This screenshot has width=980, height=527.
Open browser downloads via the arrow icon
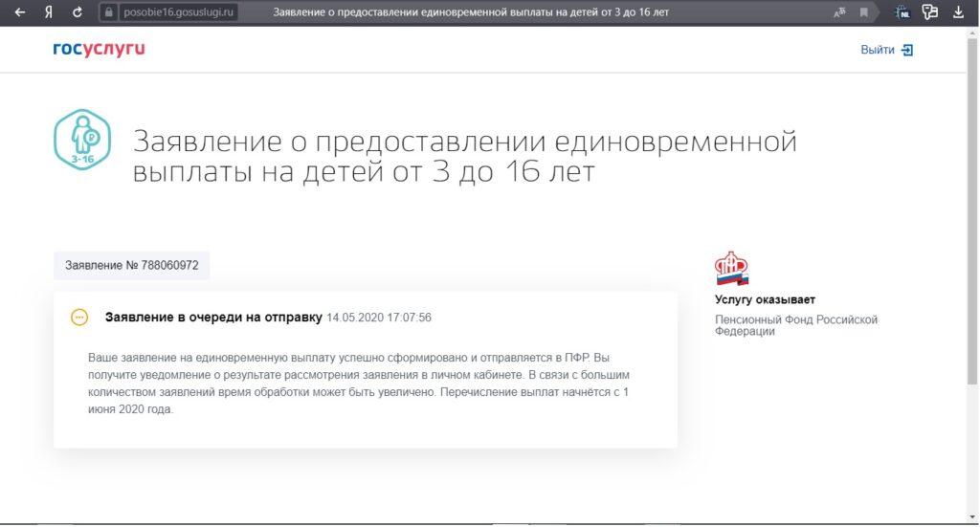[958, 11]
